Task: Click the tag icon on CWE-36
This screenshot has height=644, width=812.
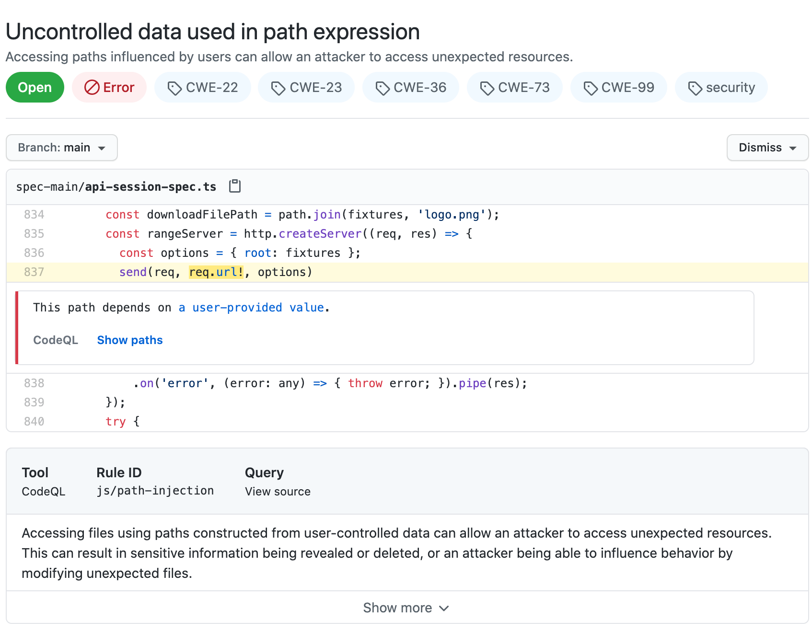Action: pyautogui.click(x=382, y=87)
